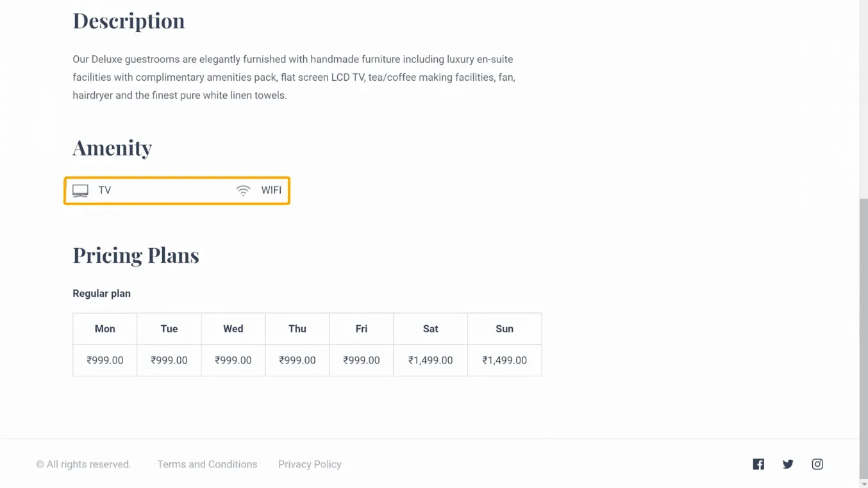The image size is (868, 488).
Task: Select the Fri column header
Action: pos(362,329)
